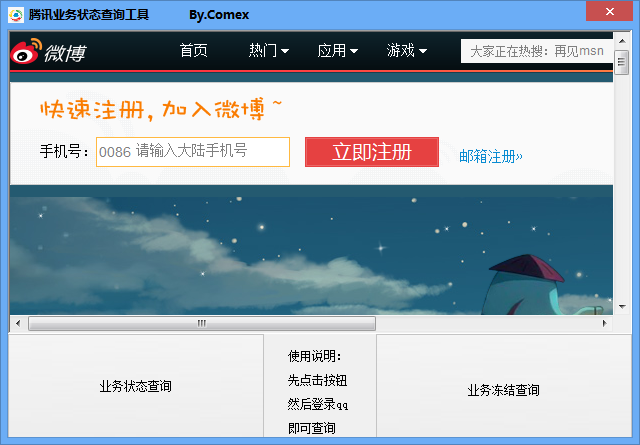Screen dimensions: 640x445
Task: Expand the 热门 dropdown menu
Action: pyautogui.click(x=269, y=51)
